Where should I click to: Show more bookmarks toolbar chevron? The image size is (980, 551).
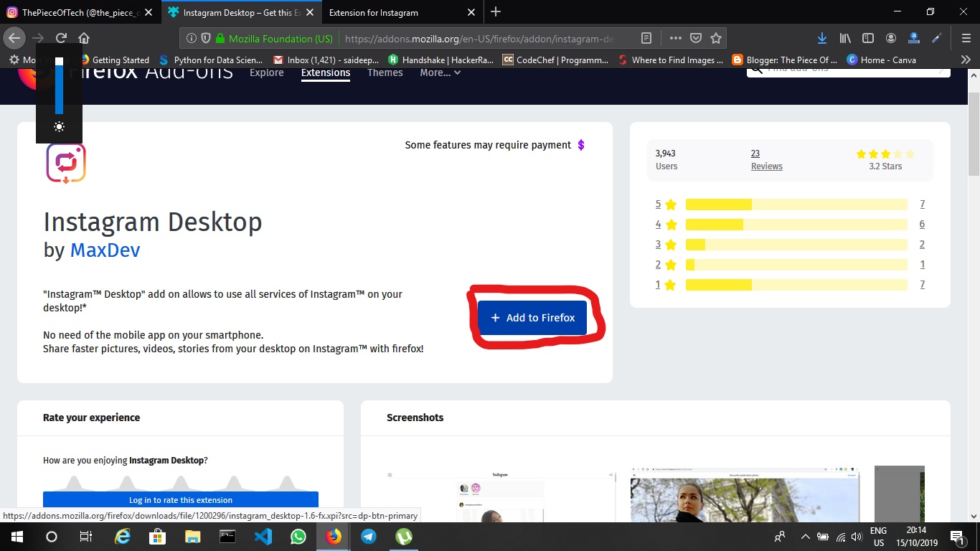coord(966,60)
